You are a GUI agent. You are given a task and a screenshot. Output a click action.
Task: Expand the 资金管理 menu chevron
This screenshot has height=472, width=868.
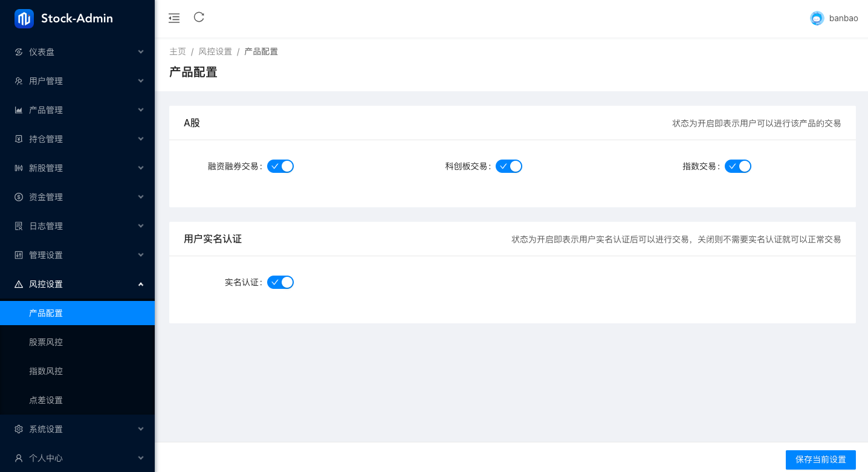(x=141, y=197)
